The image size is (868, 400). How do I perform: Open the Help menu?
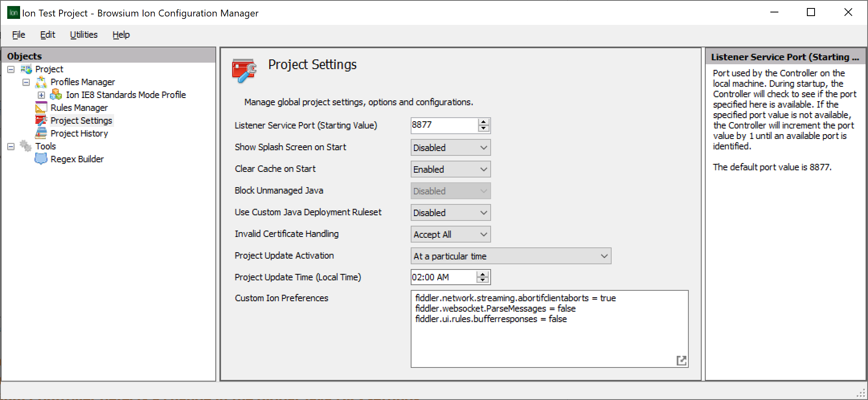click(121, 35)
